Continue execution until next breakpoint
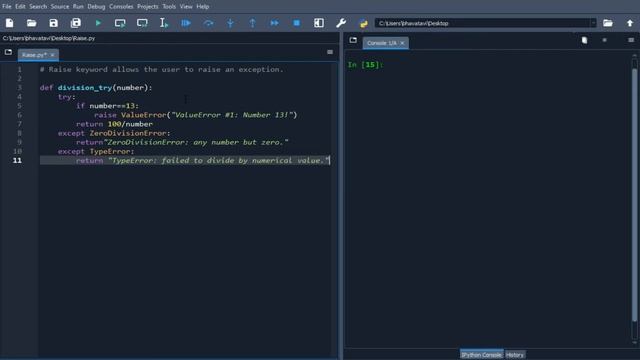The width and height of the screenshot is (640, 360). pos(275,23)
